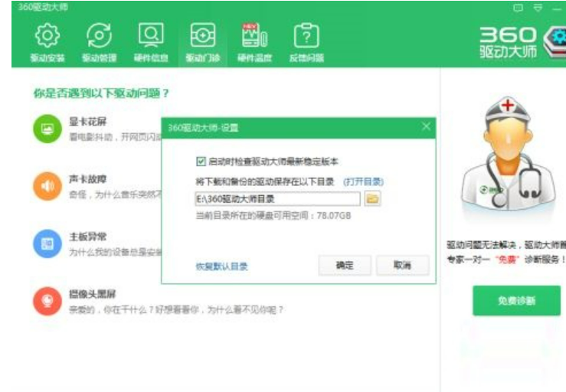Image resolution: width=566 pixels, height=392 pixels.
Task: Open the 驱动管理 refresh icon
Action: pyautogui.click(x=99, y=35)
